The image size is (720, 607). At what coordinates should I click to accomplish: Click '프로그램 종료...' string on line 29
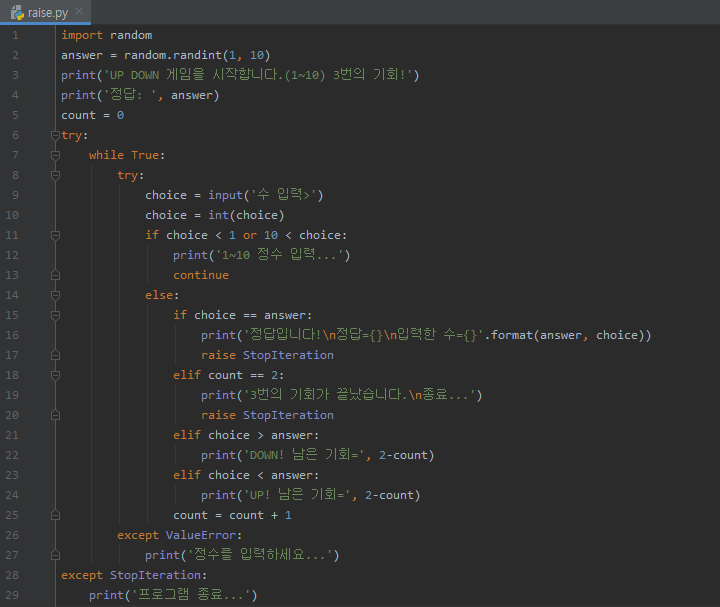pos(191,595)
